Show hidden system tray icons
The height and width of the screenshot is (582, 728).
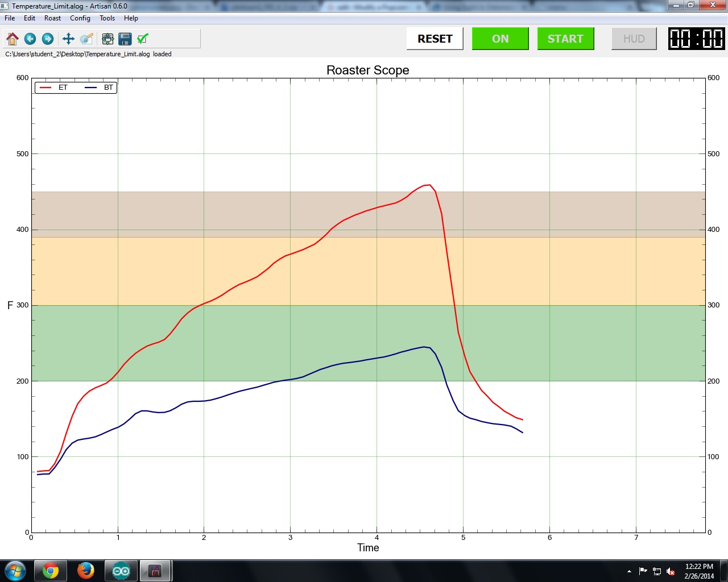pos(629,571)
